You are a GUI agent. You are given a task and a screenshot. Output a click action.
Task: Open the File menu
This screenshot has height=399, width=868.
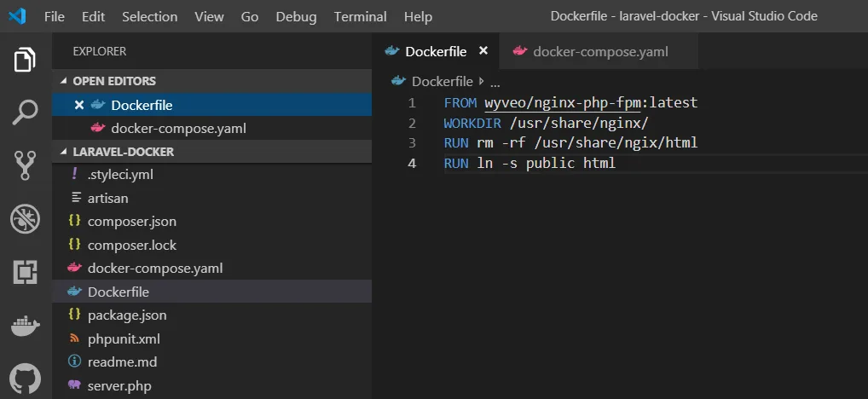point(55,16)
